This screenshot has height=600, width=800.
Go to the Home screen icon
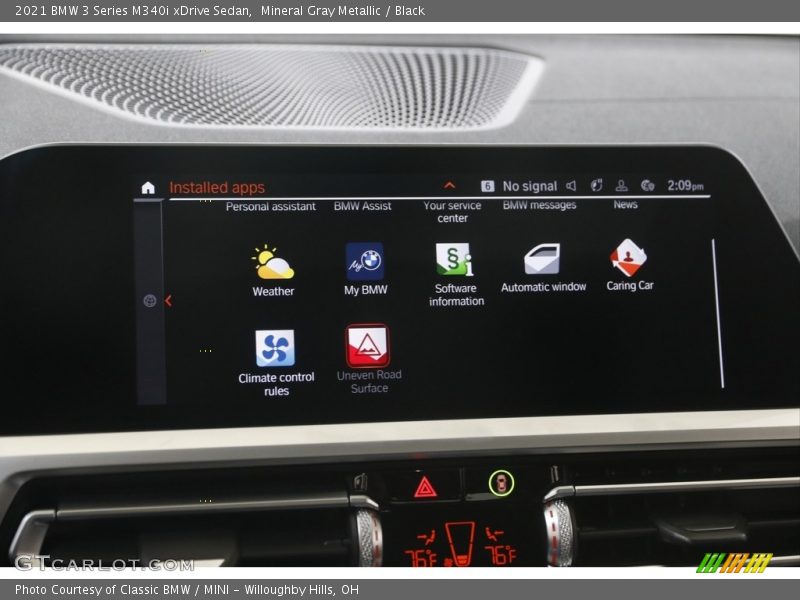(x=148, y=188)
